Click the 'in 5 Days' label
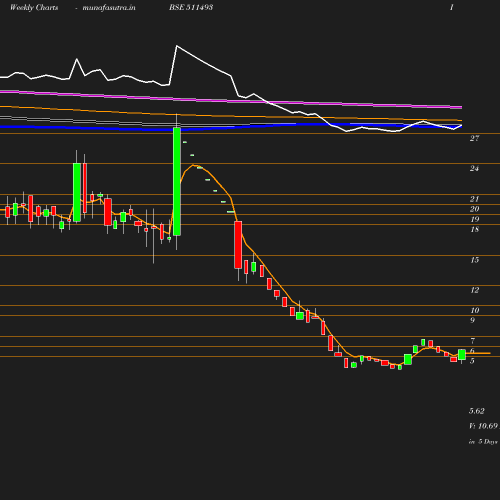 483,442
